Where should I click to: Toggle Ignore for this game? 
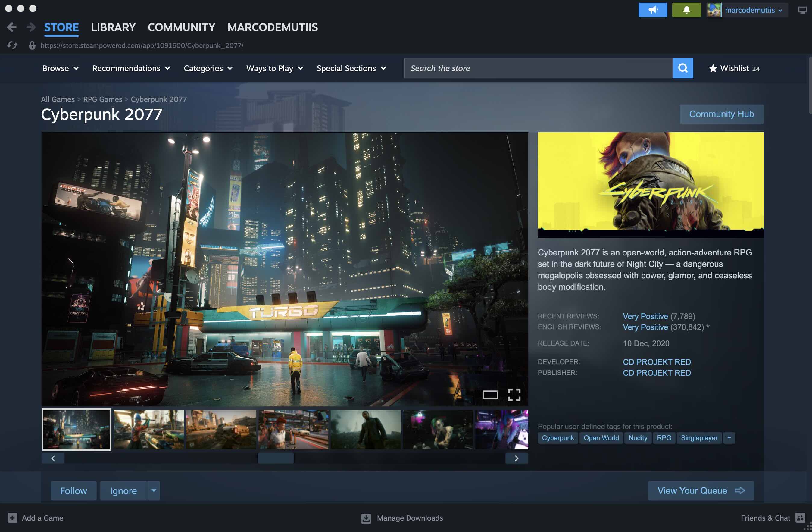click(x=123, y=490)
